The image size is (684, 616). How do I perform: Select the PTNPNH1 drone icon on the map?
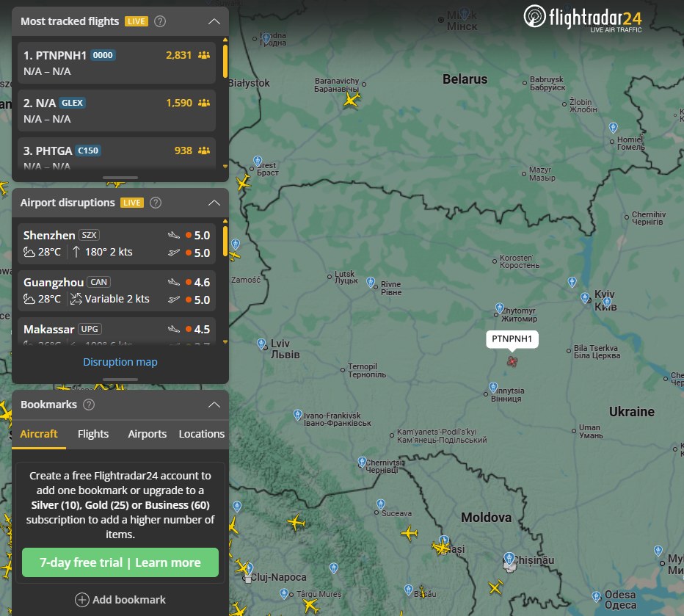(x=512, y=361)
